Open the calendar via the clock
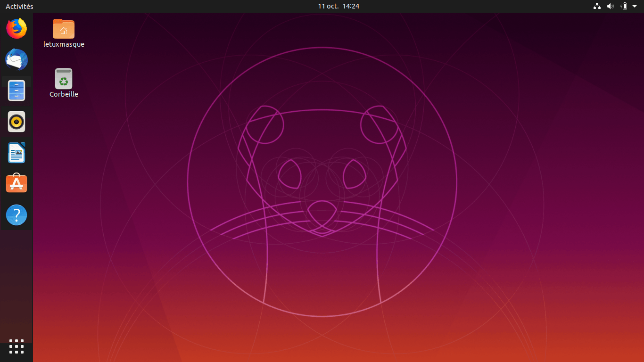The image size is (644, 362). point(338,6)
